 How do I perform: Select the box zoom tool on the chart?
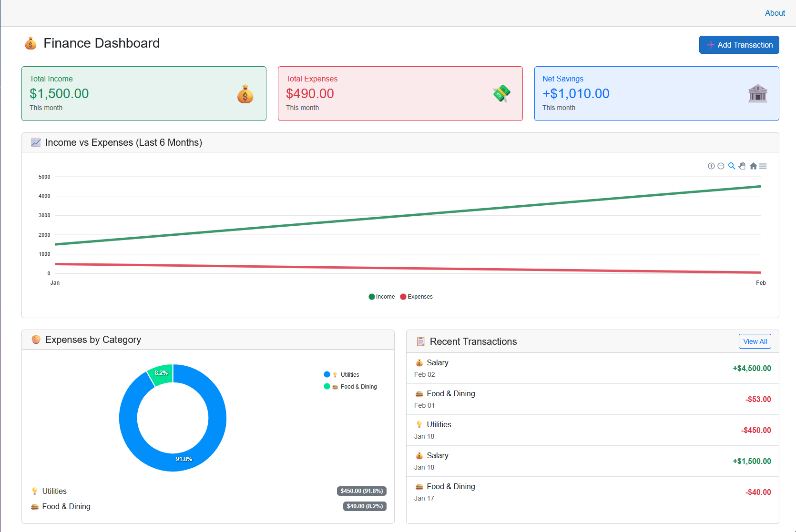pos(732,166)
